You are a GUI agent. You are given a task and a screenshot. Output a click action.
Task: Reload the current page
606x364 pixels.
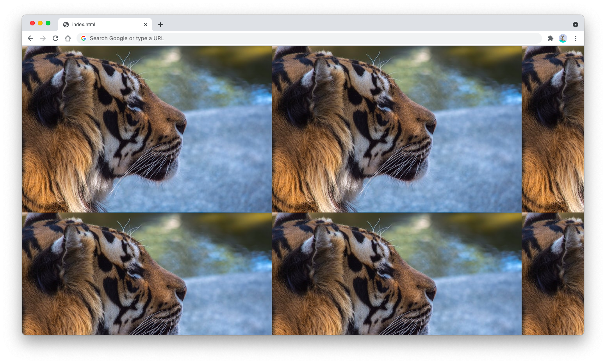coord(55,38)
